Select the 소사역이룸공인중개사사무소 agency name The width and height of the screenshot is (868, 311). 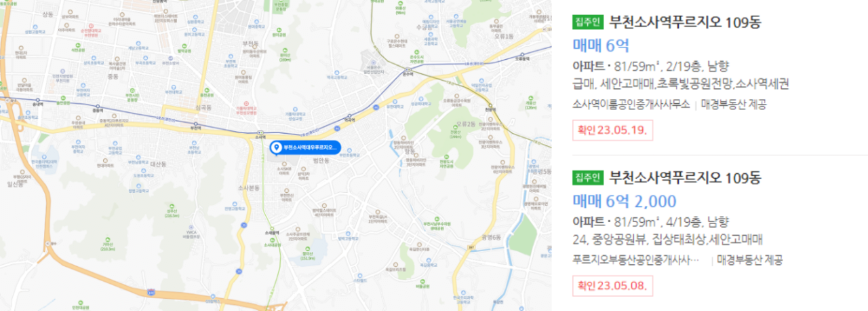pos(631,104)
